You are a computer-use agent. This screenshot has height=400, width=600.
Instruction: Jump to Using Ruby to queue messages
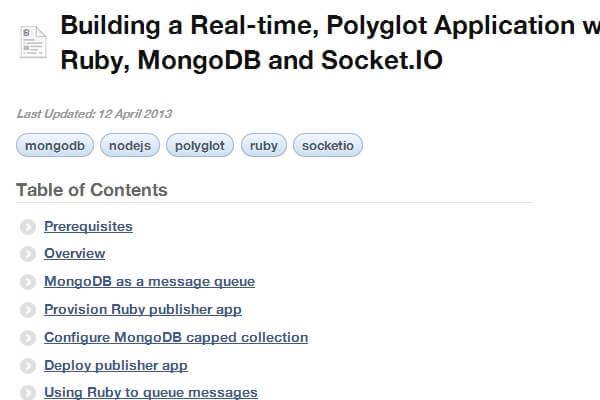point(150,393)
